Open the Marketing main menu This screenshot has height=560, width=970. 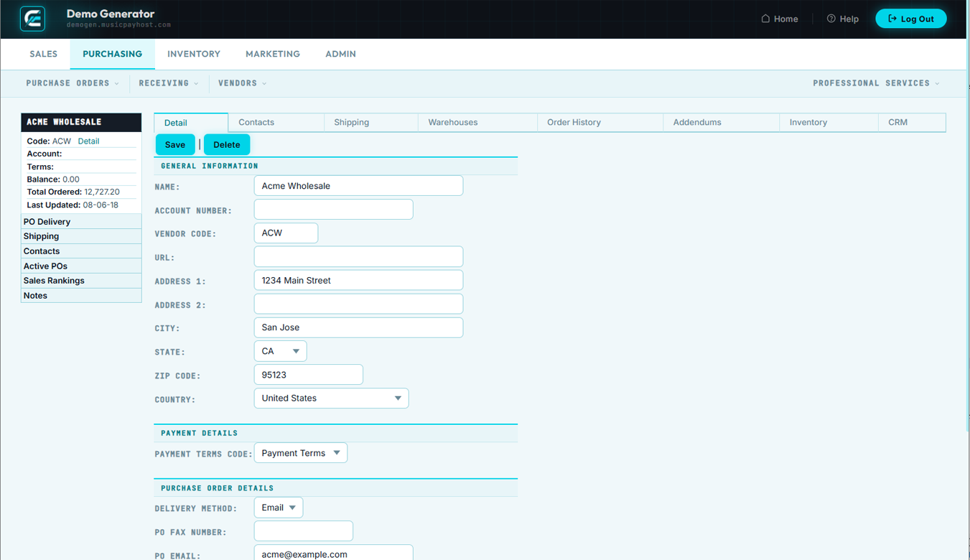point(273,54)
